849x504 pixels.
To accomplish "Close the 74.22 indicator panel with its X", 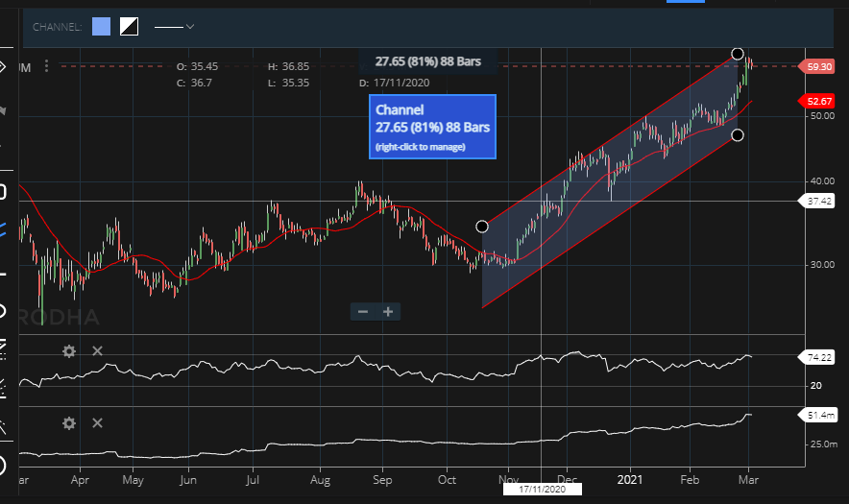I will click(x=97, y=350).
